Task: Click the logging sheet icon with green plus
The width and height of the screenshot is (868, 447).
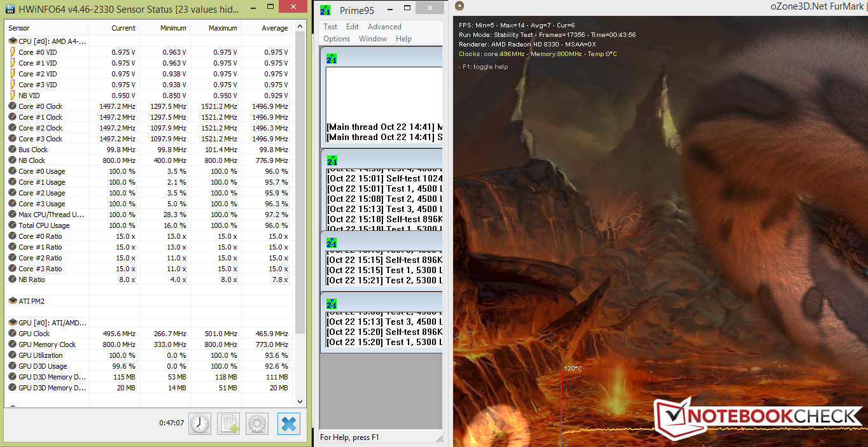Action: pyautogui.click(x=228, y=423)
